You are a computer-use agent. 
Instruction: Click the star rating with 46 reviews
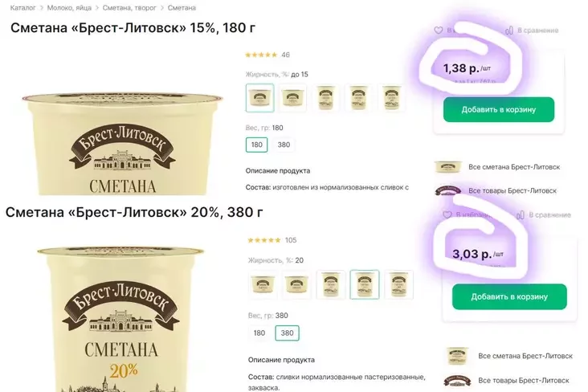pos(260,55)
